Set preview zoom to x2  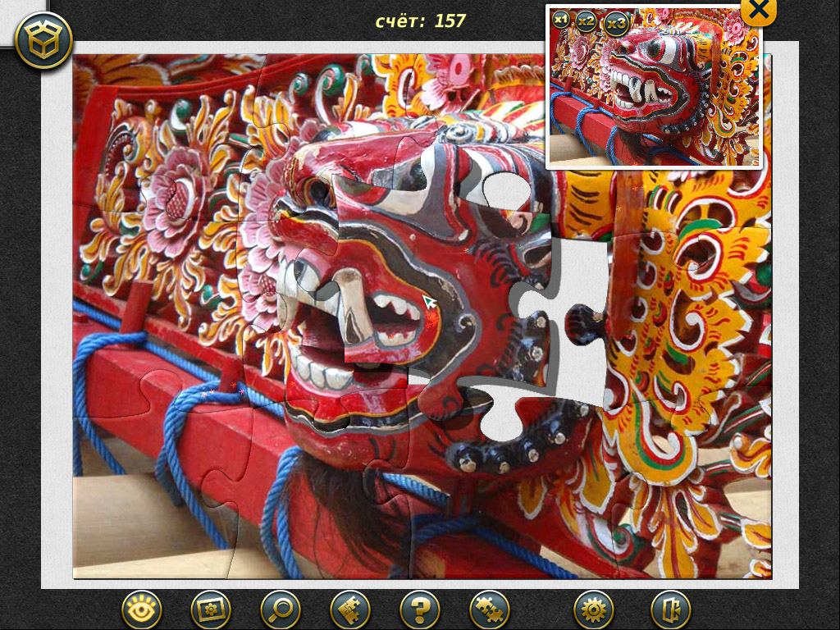point(586,22)
